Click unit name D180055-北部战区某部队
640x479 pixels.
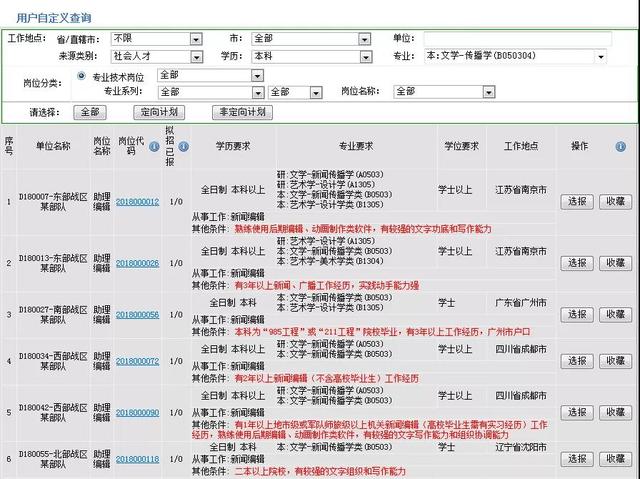(x=53, y=459)
